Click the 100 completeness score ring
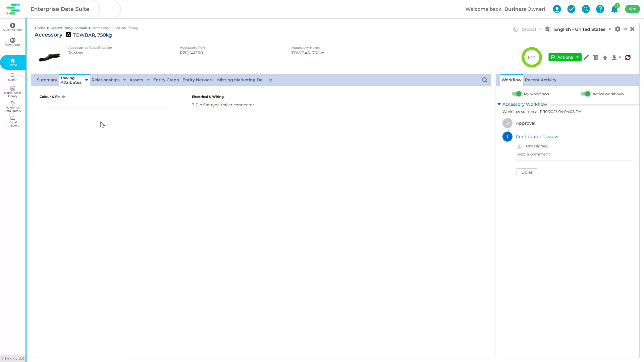The height and width of the screenshot is (362, 644). click(532, 57)
